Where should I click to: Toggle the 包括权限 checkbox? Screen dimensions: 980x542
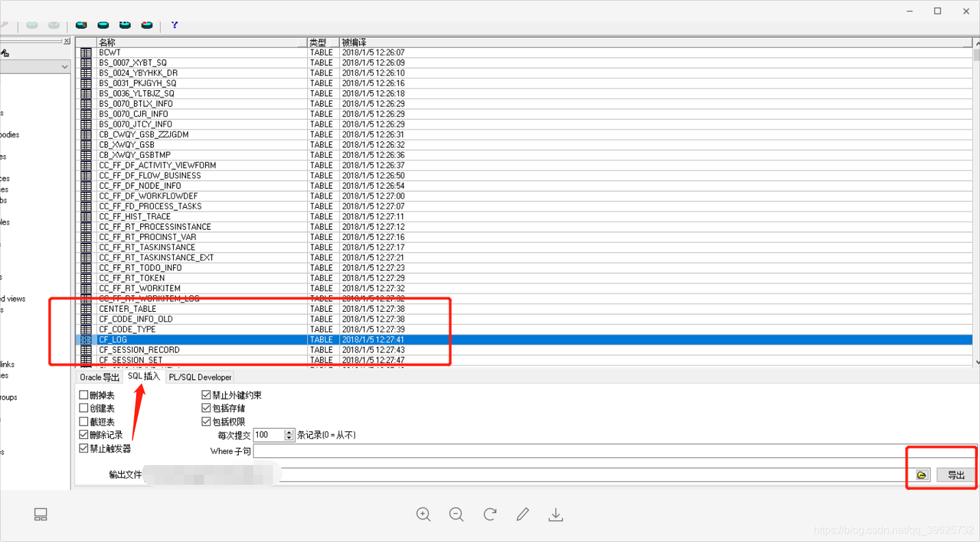click(206, 421)
